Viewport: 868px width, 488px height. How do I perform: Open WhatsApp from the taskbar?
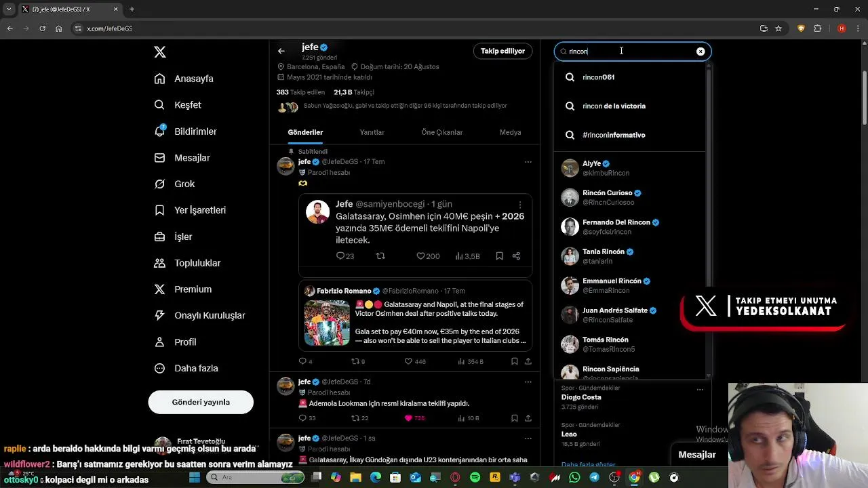574,478
